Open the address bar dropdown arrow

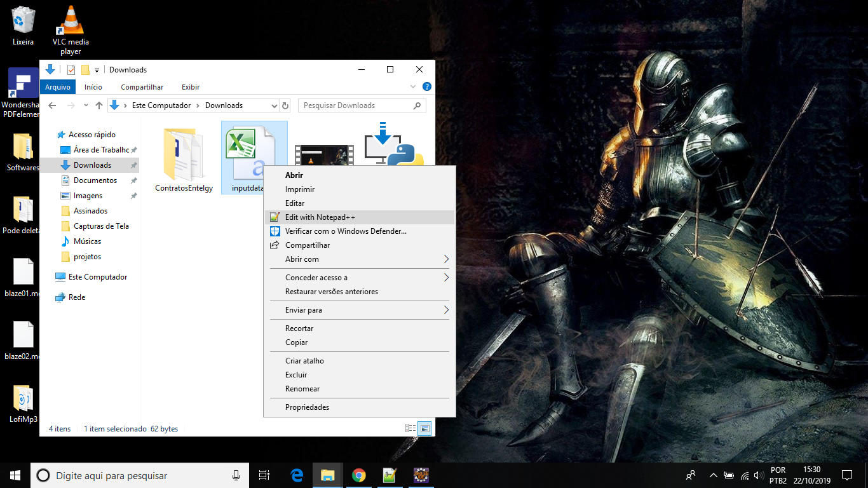(275, 105)
